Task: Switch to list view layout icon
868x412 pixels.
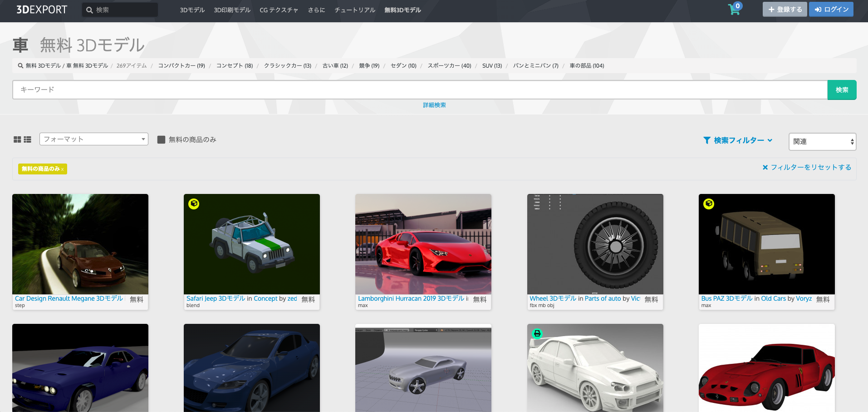Action: (x=27, y=139)
